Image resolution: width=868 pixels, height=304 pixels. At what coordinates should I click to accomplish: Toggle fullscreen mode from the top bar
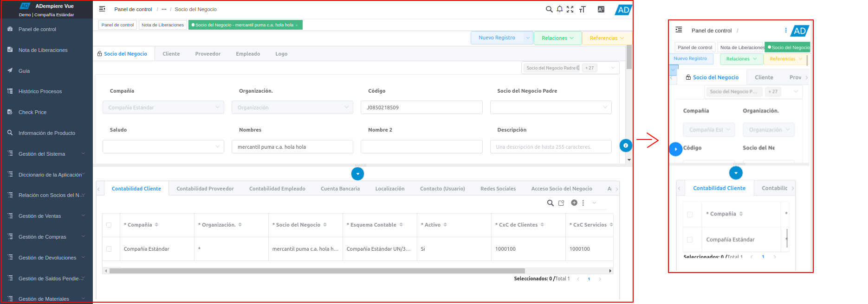[570, 9]
